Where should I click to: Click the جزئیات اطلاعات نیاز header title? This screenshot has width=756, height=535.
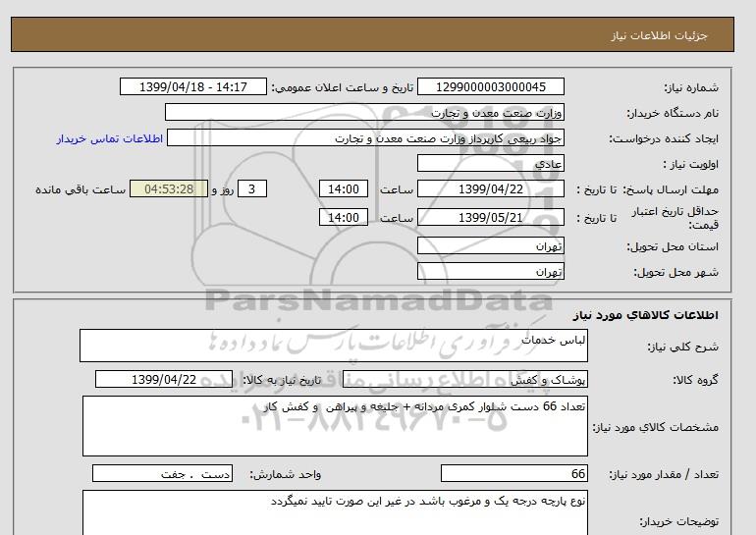(x=659, y=35)
